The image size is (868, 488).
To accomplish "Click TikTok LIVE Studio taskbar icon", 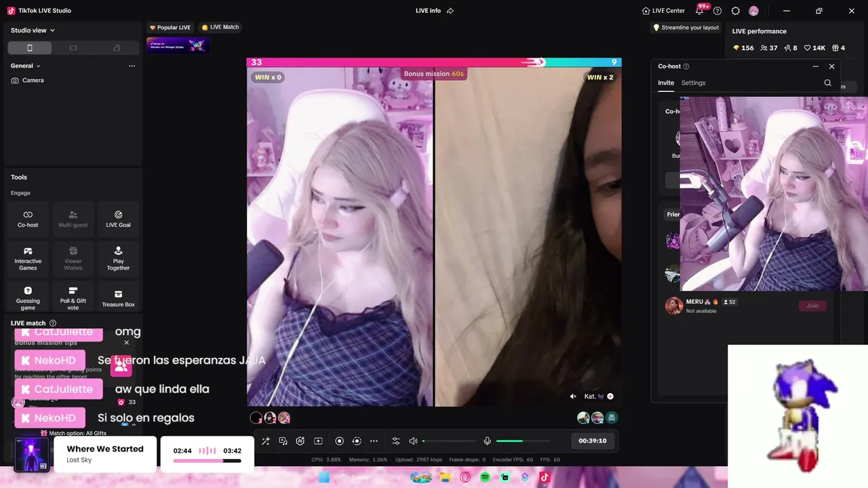I will [x=544, y=477].
